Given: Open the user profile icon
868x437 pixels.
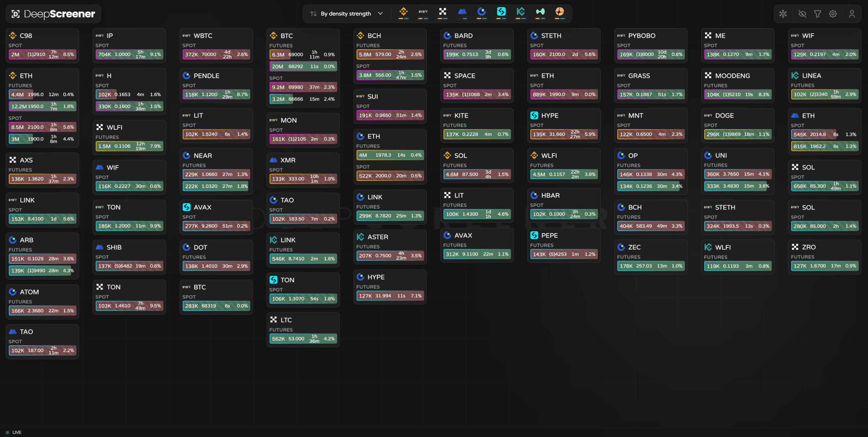Looking at the screenshot, I should pos(852,14).
